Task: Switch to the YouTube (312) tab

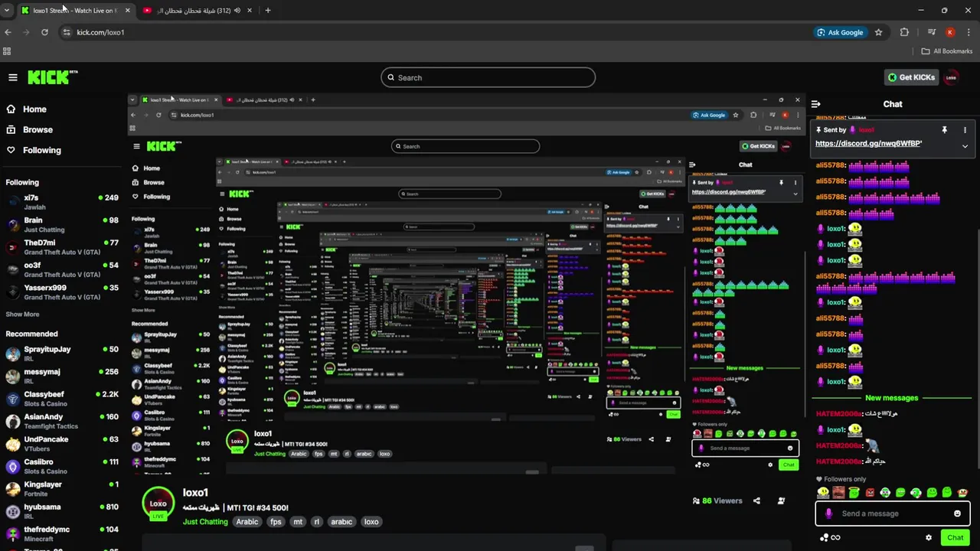Action: (x=198, y=11)
